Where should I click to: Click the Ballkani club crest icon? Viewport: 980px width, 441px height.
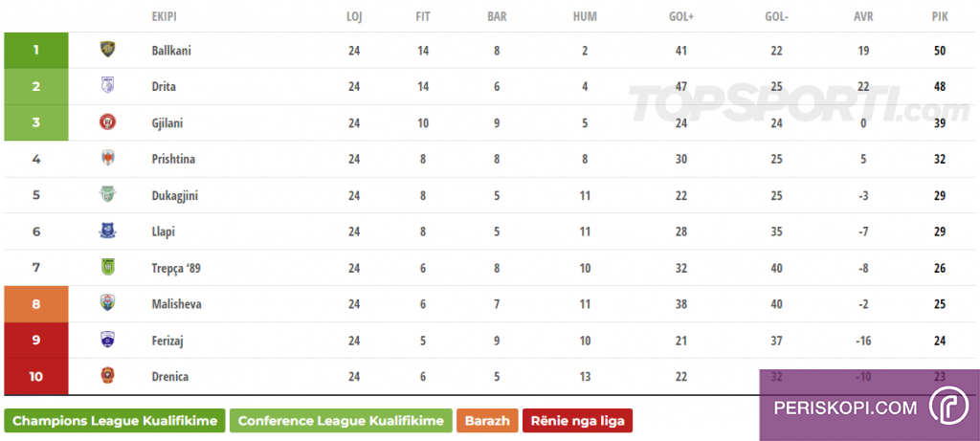point(108,50)
